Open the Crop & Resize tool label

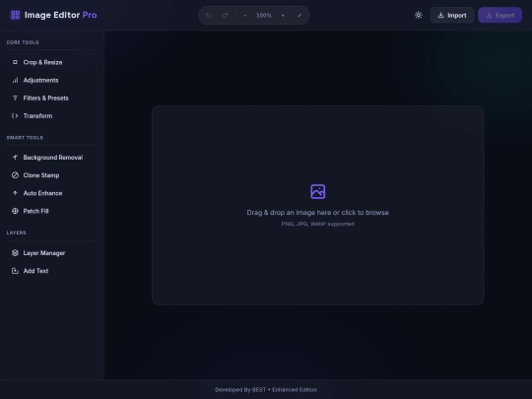click(42, 62)
